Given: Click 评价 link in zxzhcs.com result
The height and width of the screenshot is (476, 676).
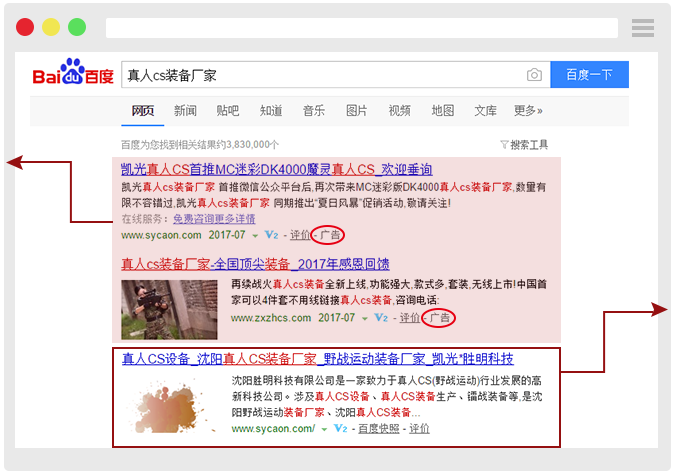Looking at the screenshot, I should (x=409, y=318).
